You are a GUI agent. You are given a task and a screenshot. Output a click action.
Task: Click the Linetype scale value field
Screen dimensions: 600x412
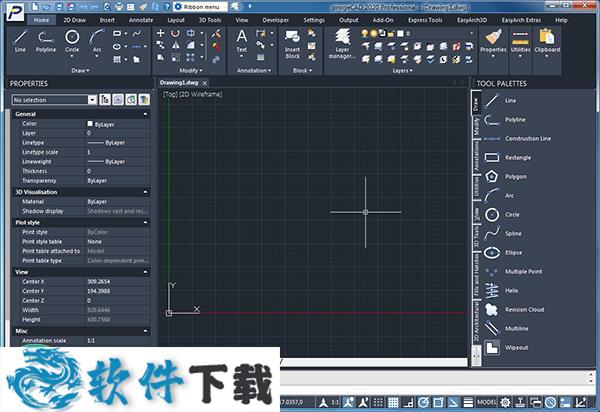tap(117, 152)
